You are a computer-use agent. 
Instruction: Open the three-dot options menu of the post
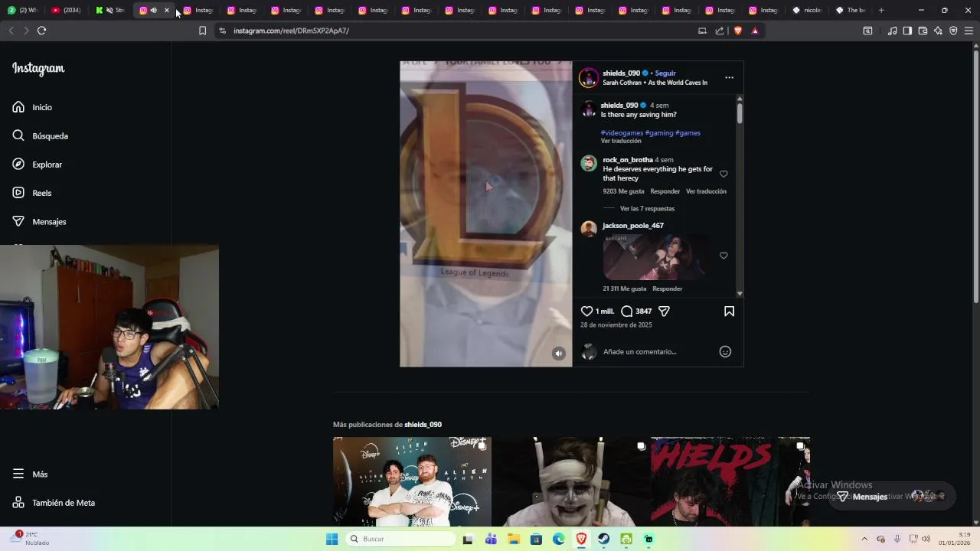click(729, 77)
